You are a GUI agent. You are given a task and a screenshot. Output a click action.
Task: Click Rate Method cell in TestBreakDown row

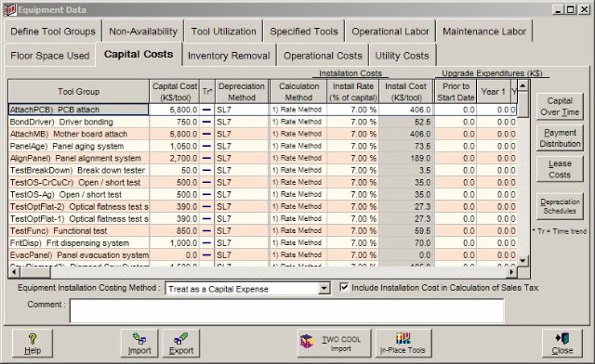pos(297,170)
